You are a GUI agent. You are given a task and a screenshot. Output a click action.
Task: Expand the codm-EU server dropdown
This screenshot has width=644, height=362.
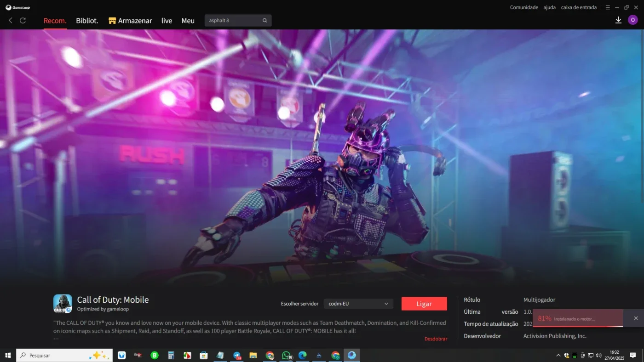click(358, 304)
